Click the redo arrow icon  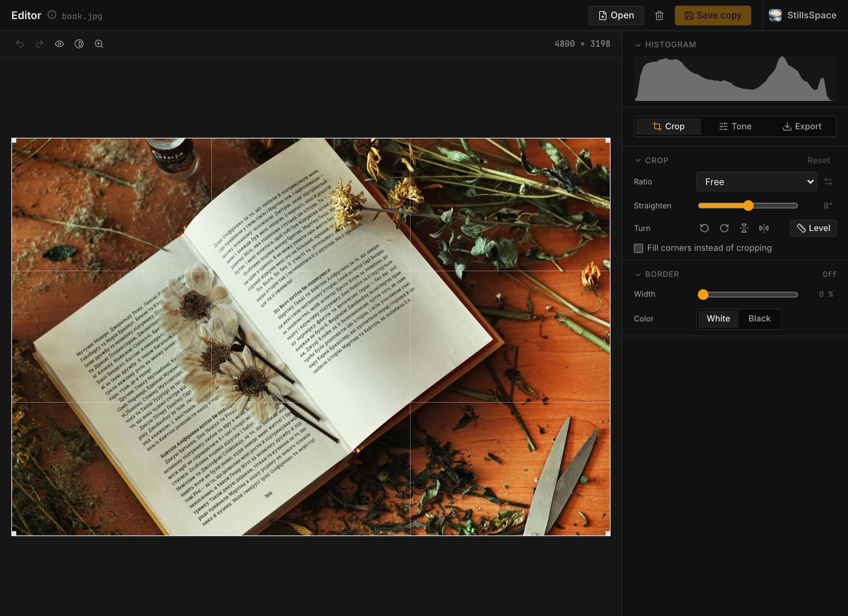click(x=39, y=44)
